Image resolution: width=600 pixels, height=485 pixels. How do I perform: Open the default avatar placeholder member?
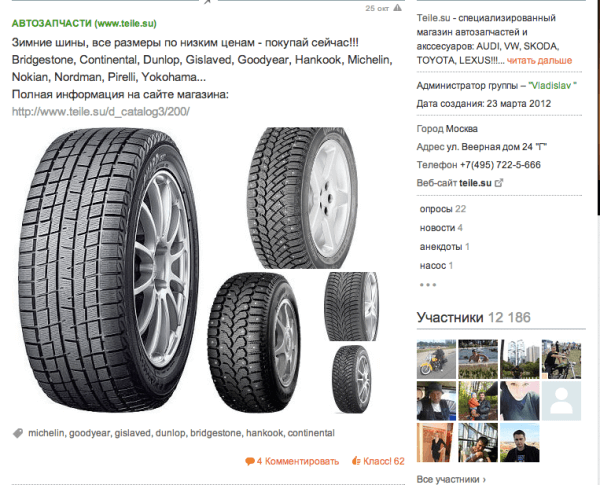(561, 401)
